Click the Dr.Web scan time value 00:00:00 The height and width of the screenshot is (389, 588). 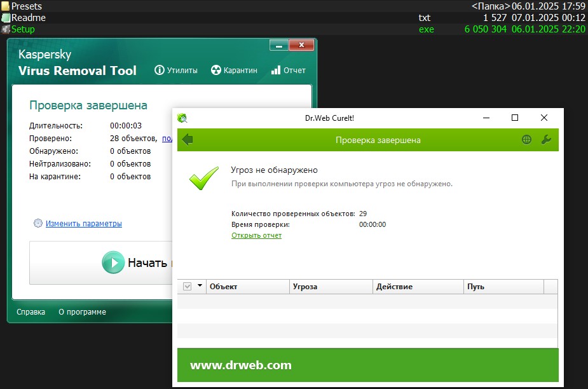pyautogui.click(x=373, y=224)
